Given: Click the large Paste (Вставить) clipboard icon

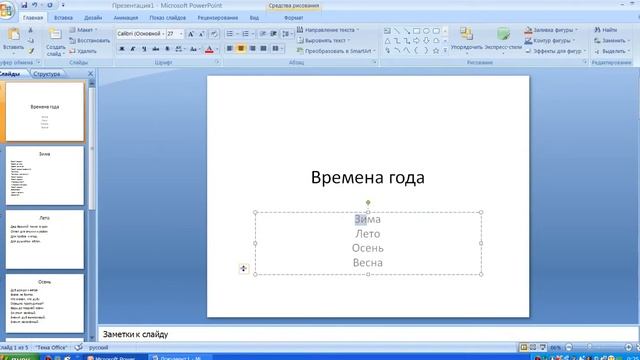Looking at the screenshot, I should tap(13, 35).
